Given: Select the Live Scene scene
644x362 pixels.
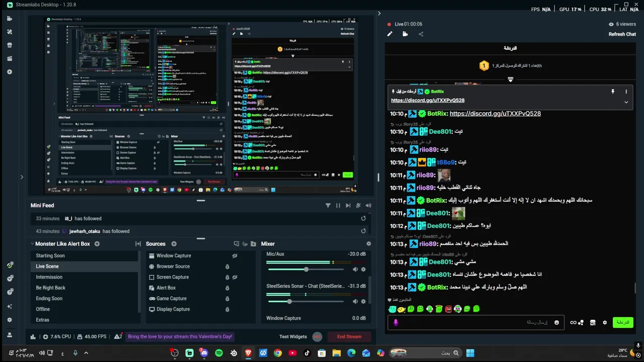Looking at the screenshot, I should coord(84,266).
